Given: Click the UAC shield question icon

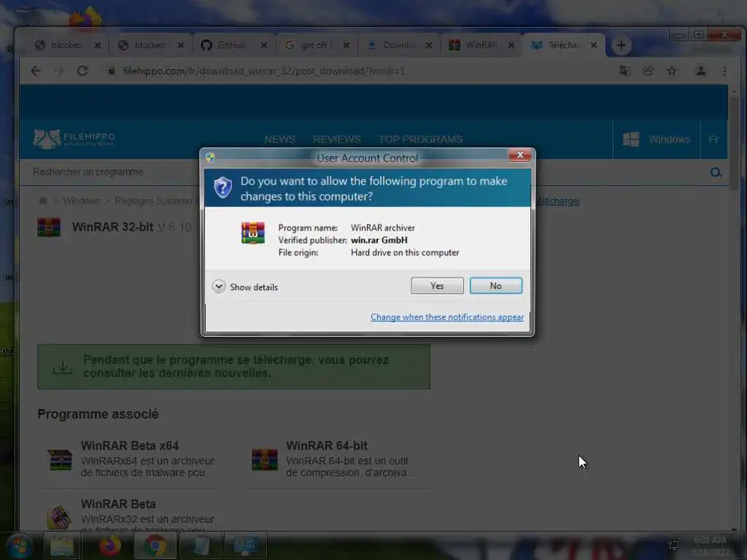Looking at the screenshot, I should pyautogui.click(x=222, y=187).
